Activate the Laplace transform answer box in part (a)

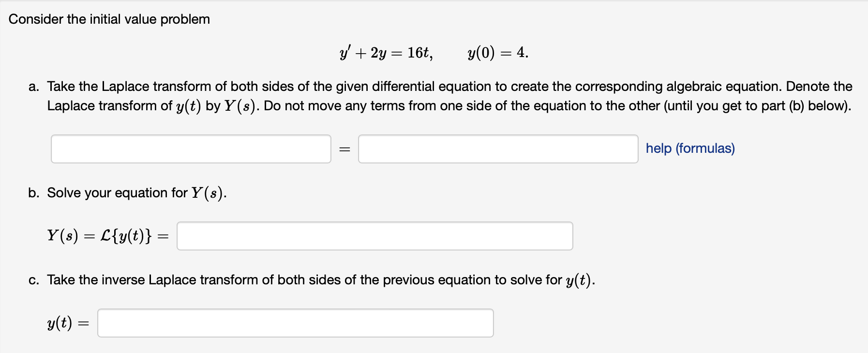[x=191, y=149]
